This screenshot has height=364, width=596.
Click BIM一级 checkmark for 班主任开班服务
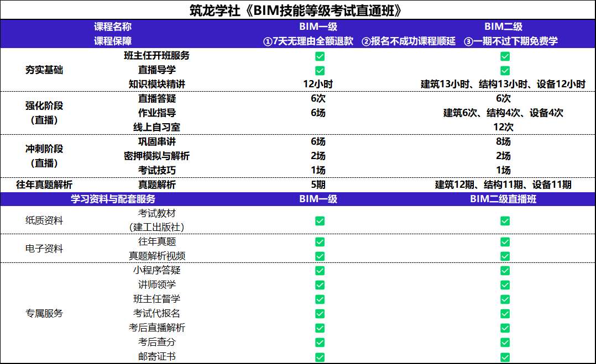(x=320, y=56)
